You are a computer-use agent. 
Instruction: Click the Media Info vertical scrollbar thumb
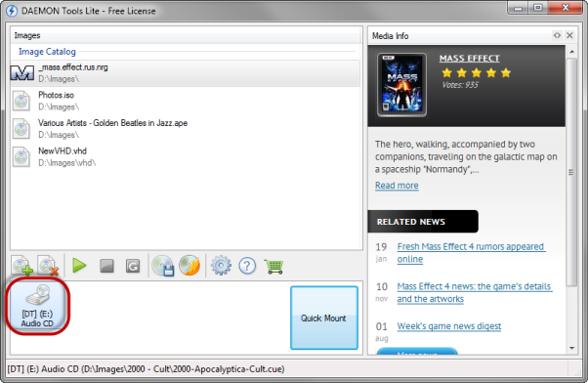click(571, 172)
